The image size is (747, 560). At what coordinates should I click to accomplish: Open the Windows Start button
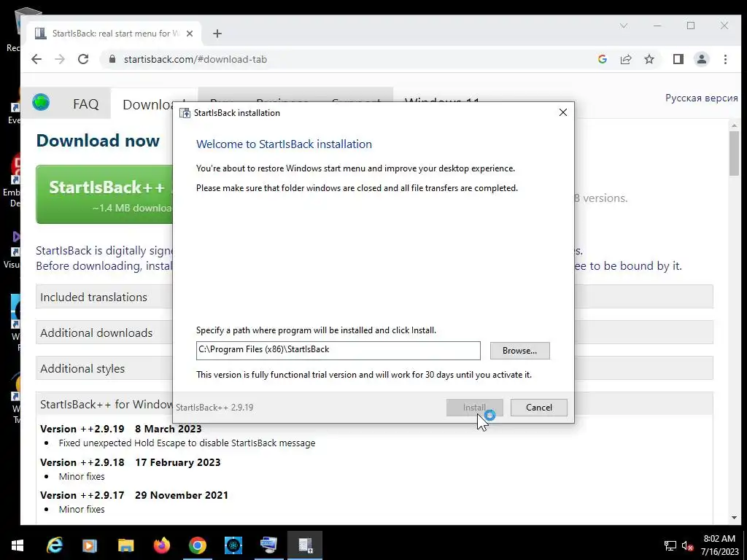[18, 545]
